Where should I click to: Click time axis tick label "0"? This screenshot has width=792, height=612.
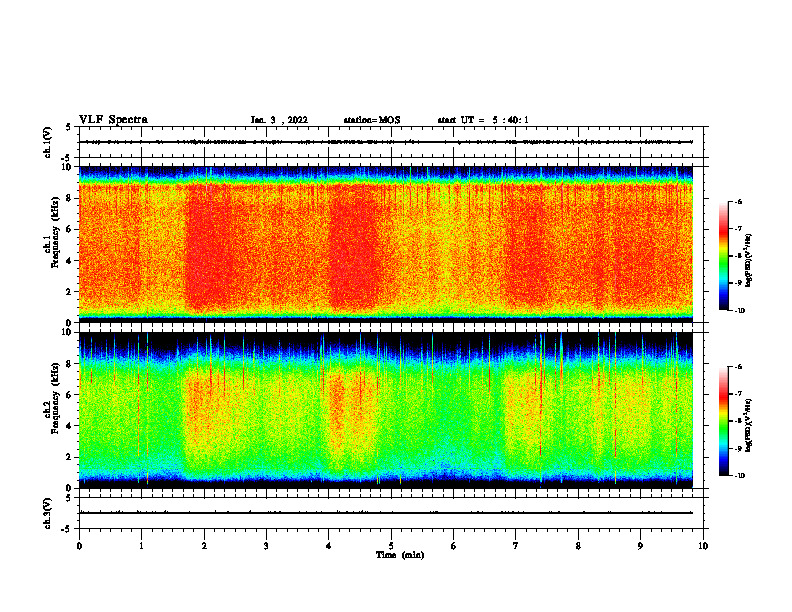(x=79, y=546)
